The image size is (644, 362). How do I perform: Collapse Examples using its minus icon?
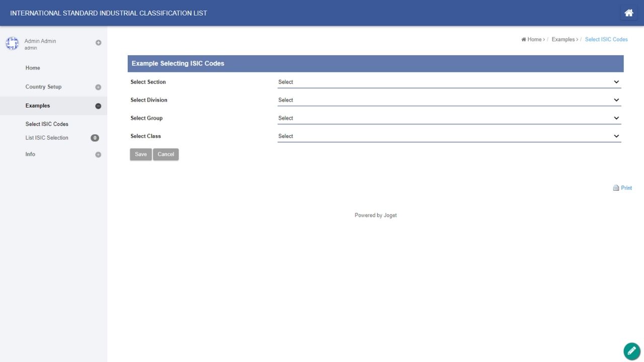coord(98,106)
